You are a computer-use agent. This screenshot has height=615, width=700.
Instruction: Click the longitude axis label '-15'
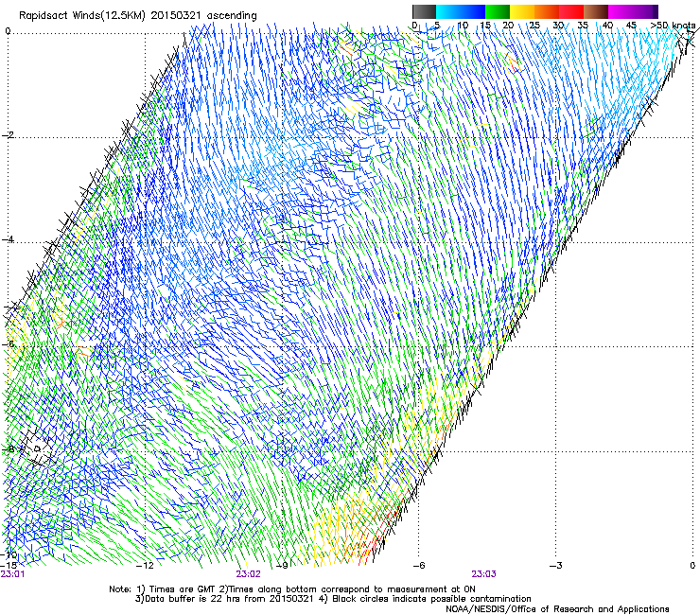[x=9, y=566]
